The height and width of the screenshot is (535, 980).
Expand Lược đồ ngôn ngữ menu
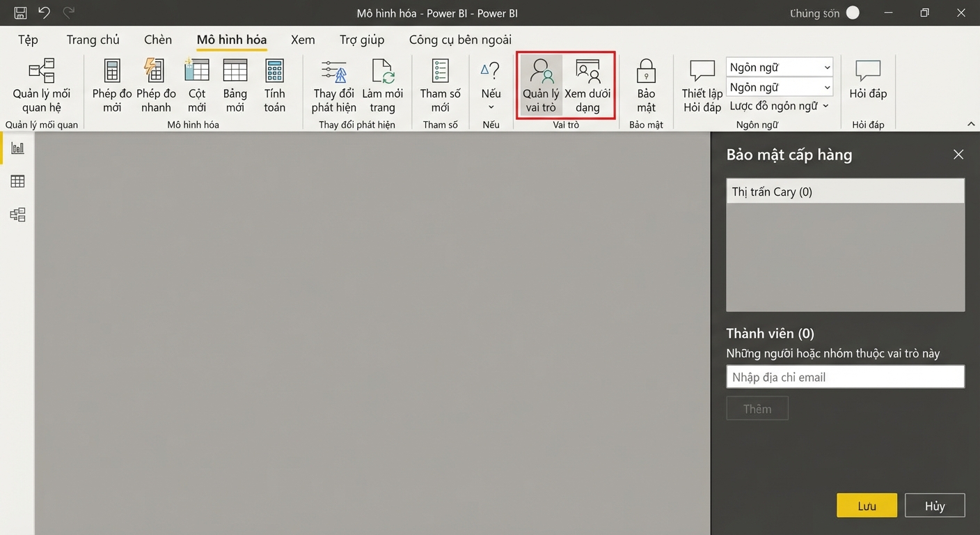pos(780,106)
